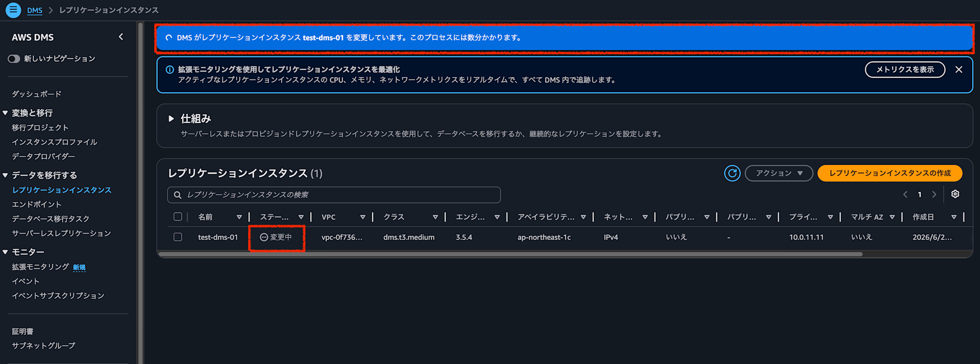Viewport: 980px width, 364px height.
Task: Click the DMS breadcrumb link
Action: 35,10
